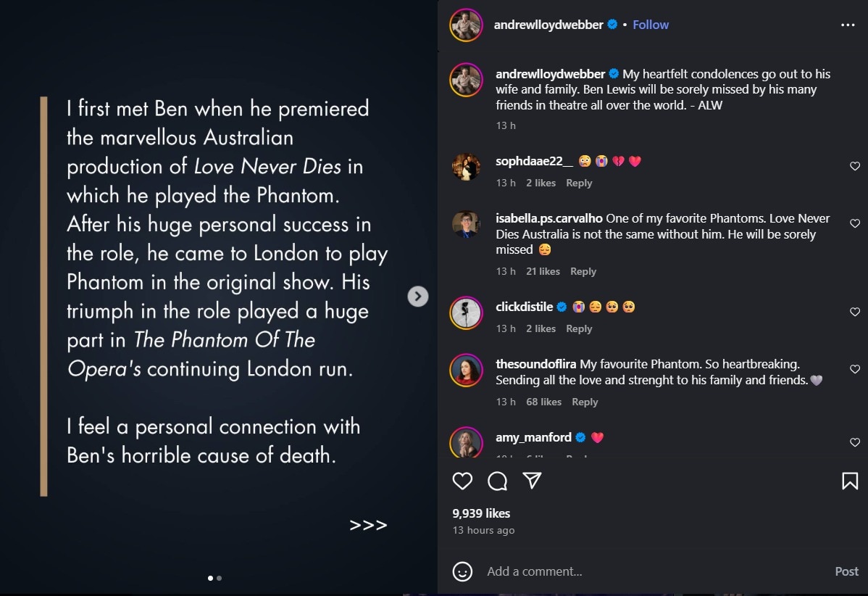Like sophdaae22__'s comment

pyautogui.click(x=855, y=167)
